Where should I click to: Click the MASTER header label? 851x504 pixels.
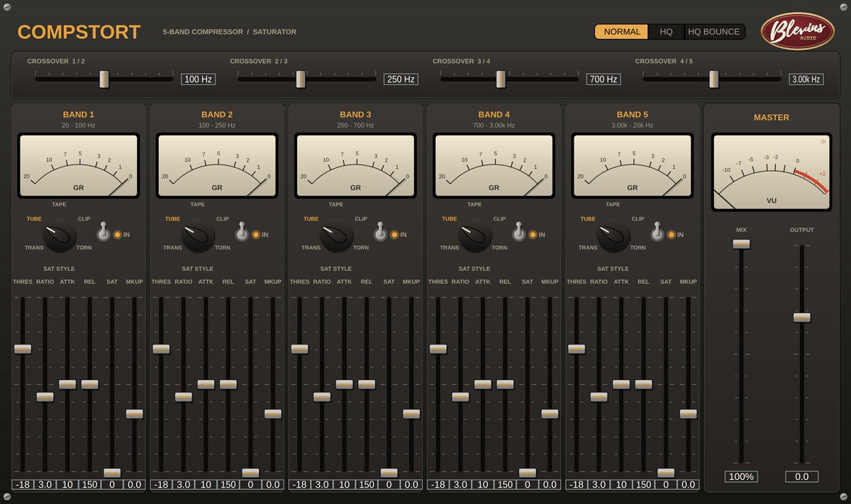click(x=772, y=118)
